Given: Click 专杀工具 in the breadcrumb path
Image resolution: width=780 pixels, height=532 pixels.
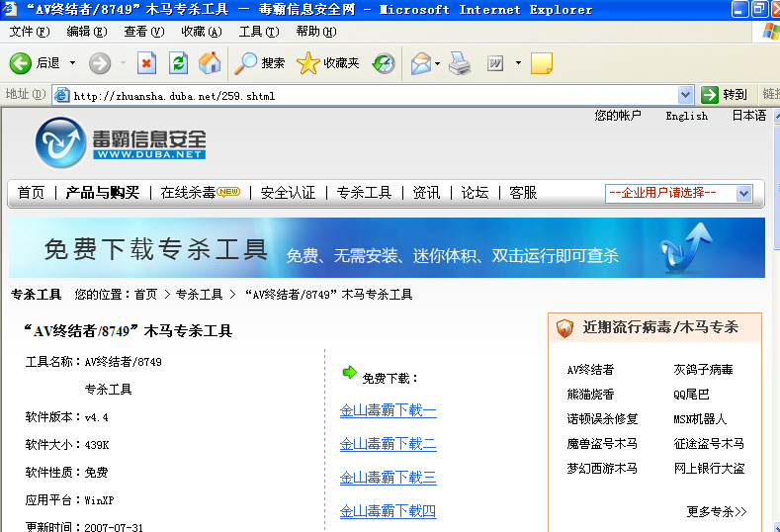Looking at the screenshot, I should point(199,295).
